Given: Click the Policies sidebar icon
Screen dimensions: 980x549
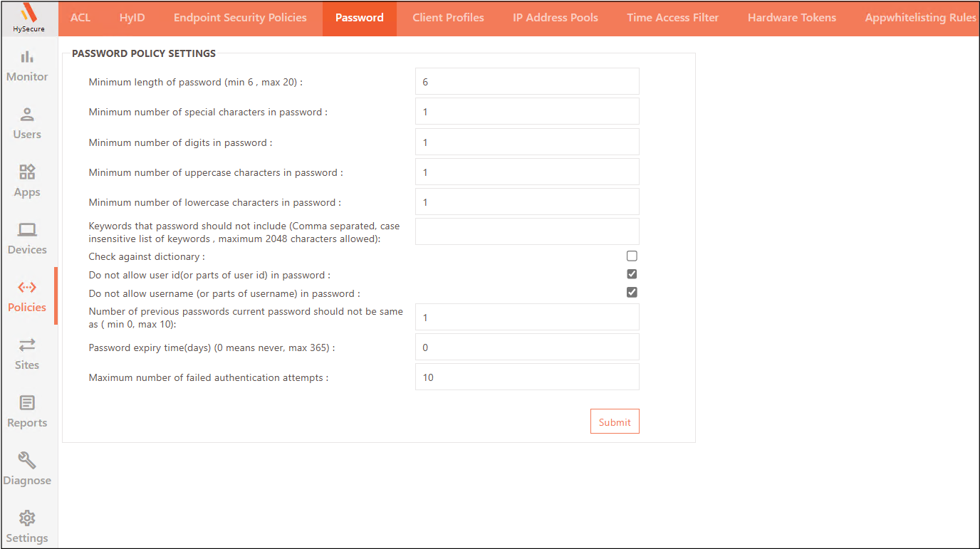Looking at the screenshot, I should click(27, 296).
